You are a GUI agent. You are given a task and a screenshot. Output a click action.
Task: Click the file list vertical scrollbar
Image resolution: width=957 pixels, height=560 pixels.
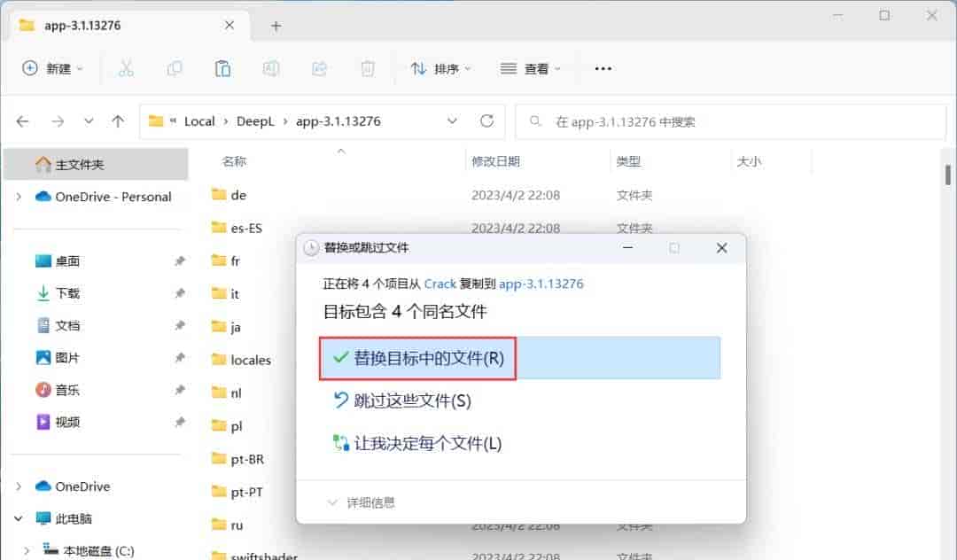(947, 175)
